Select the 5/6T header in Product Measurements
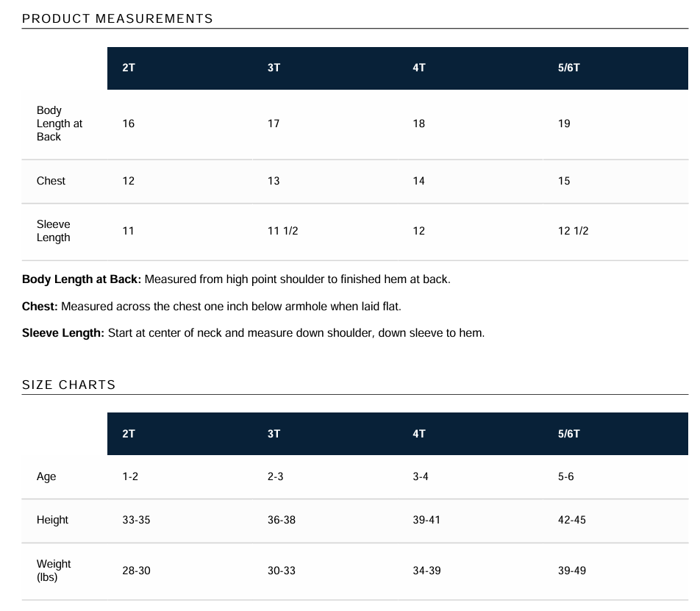The width and height of the screenshot is (700, 611). pos(569,68)
